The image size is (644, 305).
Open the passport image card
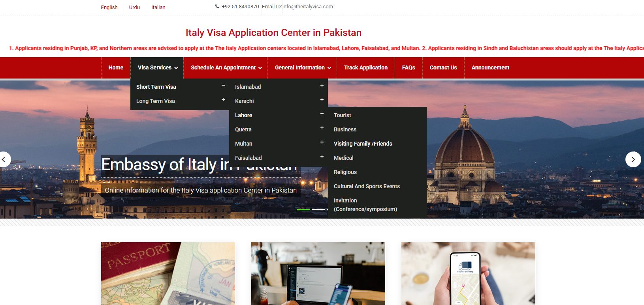point(168,273)
